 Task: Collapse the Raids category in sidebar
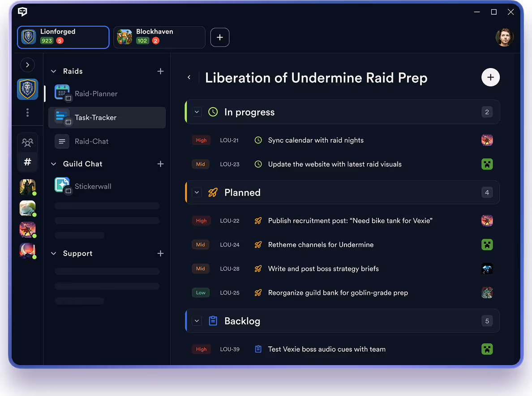tap(54, 72)
